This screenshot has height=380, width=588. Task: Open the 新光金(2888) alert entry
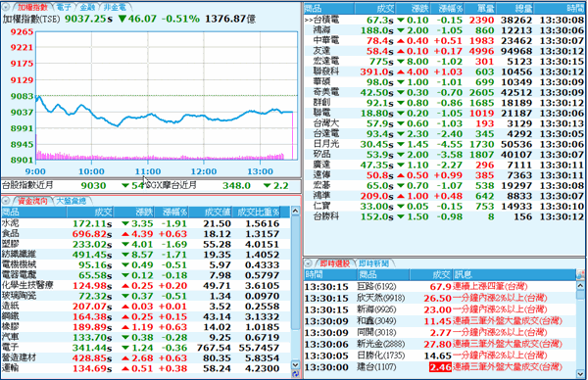[440, 344]
